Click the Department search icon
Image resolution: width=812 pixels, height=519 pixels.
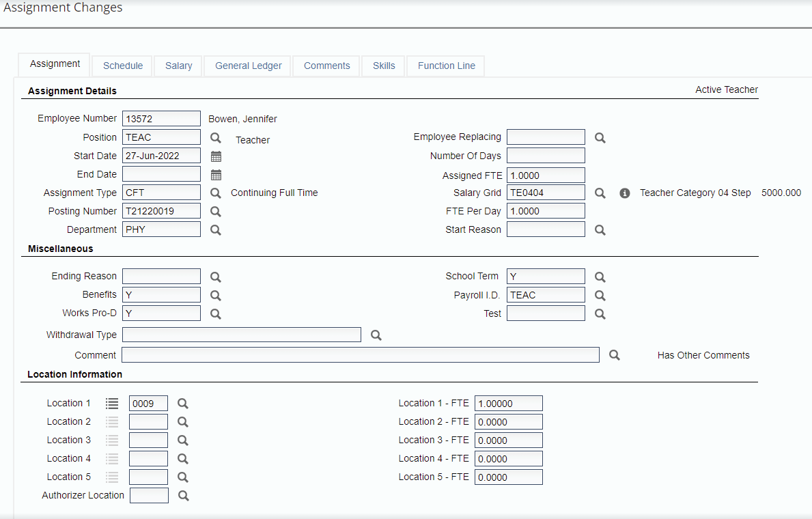click(x=216, y=230)
